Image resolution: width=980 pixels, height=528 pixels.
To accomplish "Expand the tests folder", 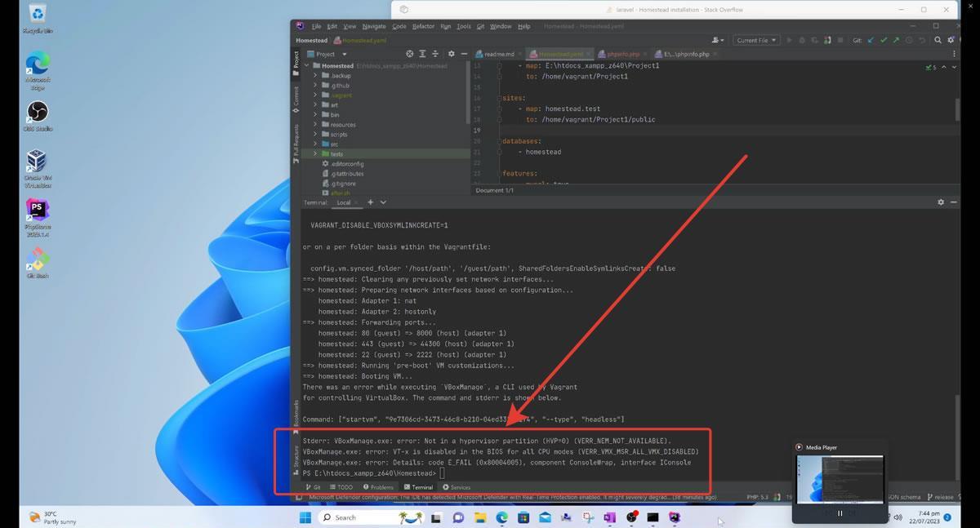I will 315,154.
